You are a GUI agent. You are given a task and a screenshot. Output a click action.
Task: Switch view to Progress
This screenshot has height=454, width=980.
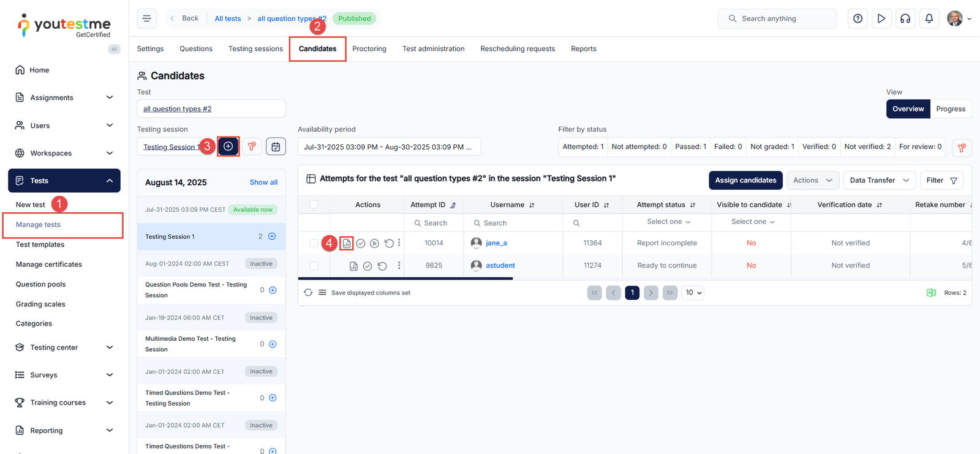click(x=950, y=109)
